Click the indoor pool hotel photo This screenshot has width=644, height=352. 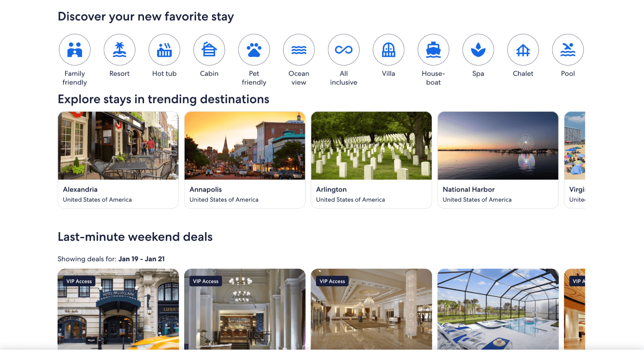[498, 309]
